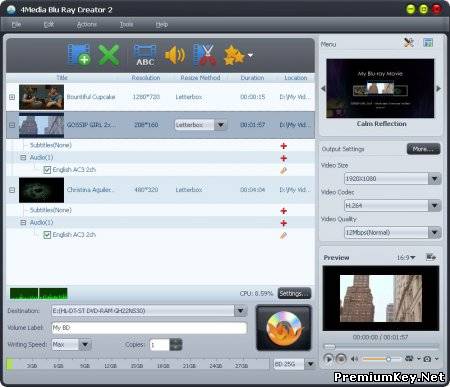The width and height of the screenshot is (450, 387).
Task: Add subtitle to GOSSIP GIRL title
Action: (x=284, y=146)
